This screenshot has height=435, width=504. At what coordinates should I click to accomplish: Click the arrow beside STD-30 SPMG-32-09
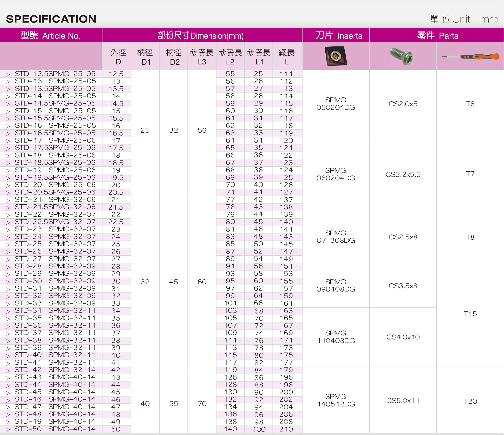[x=8, y=282]
